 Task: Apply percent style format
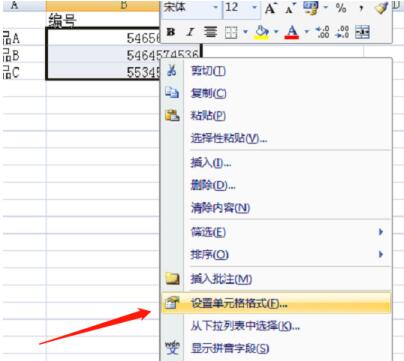[x=341, y=8]
